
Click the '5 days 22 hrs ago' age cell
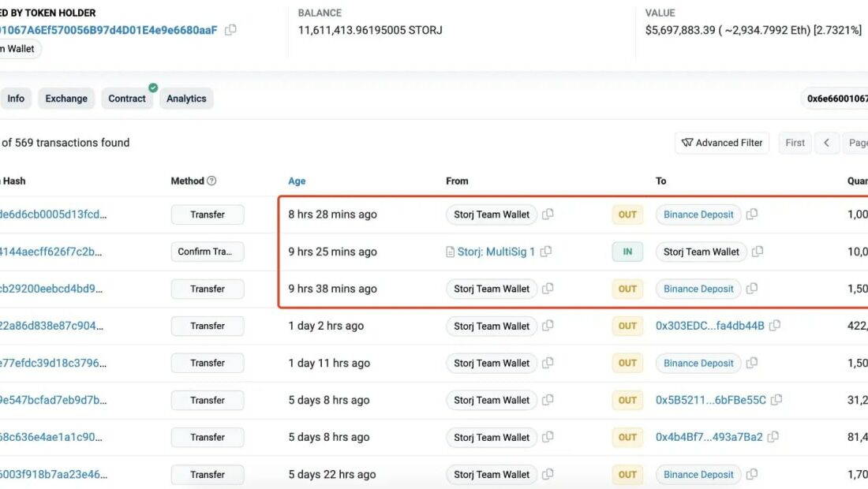[332, 474]
